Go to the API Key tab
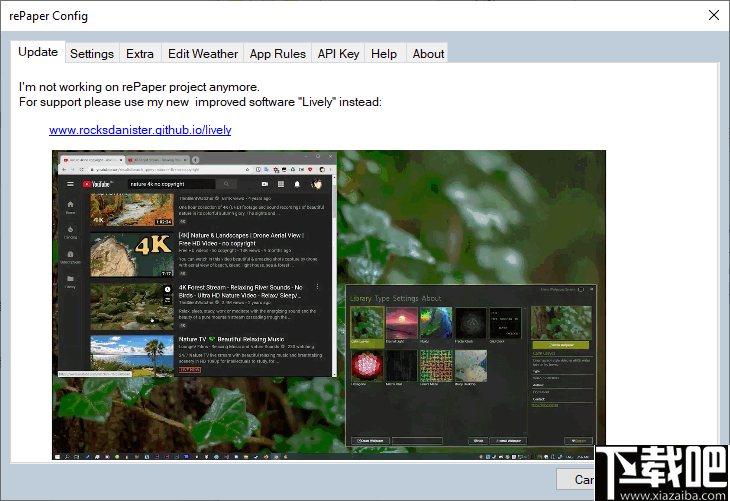Image resolution: width=730 pixels, height=501 pixels. [338, 54]
